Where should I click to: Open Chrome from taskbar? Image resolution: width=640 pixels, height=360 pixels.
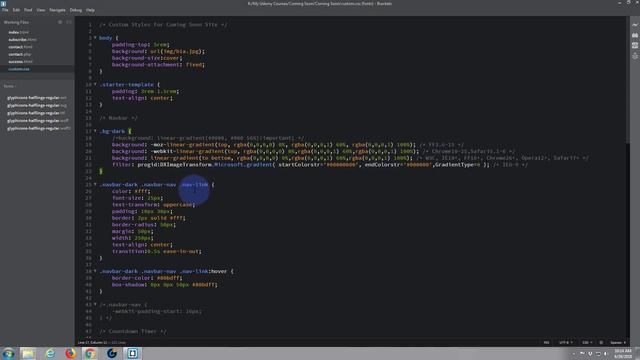[x=90, y=353]
